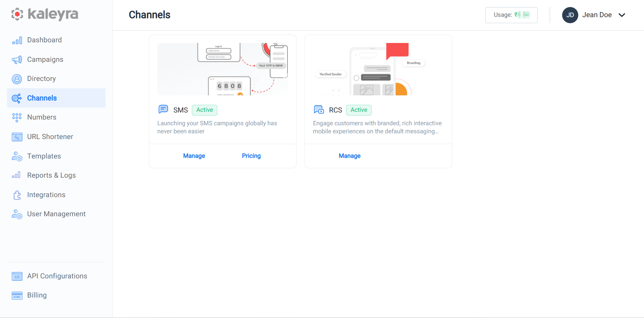The height and width of the screenshot is (318, 644).
Task: Click the SMS channel title
Action: pyautogui.click(x=180, y=110)
